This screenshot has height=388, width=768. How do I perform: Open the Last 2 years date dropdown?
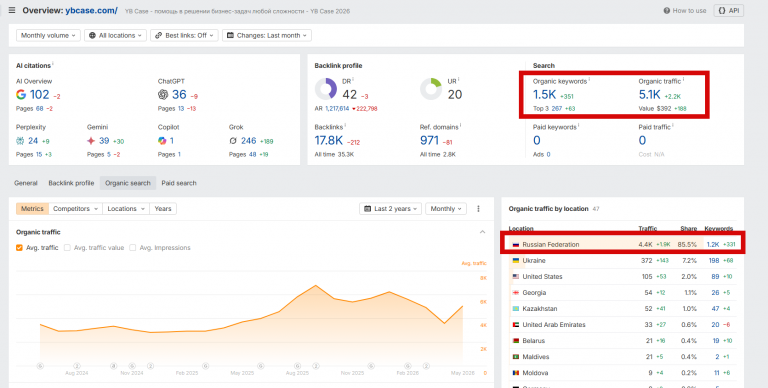[390, 209]
